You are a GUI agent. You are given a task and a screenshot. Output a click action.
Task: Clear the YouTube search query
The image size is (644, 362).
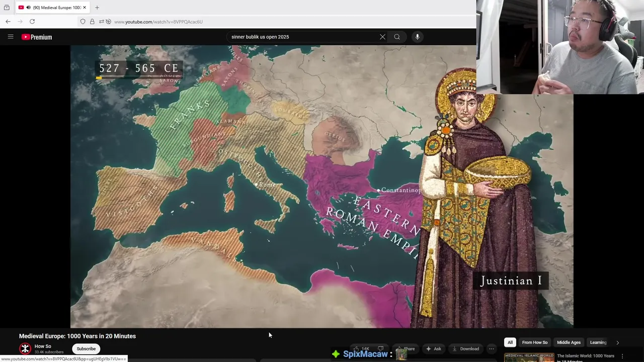point(382,37)
